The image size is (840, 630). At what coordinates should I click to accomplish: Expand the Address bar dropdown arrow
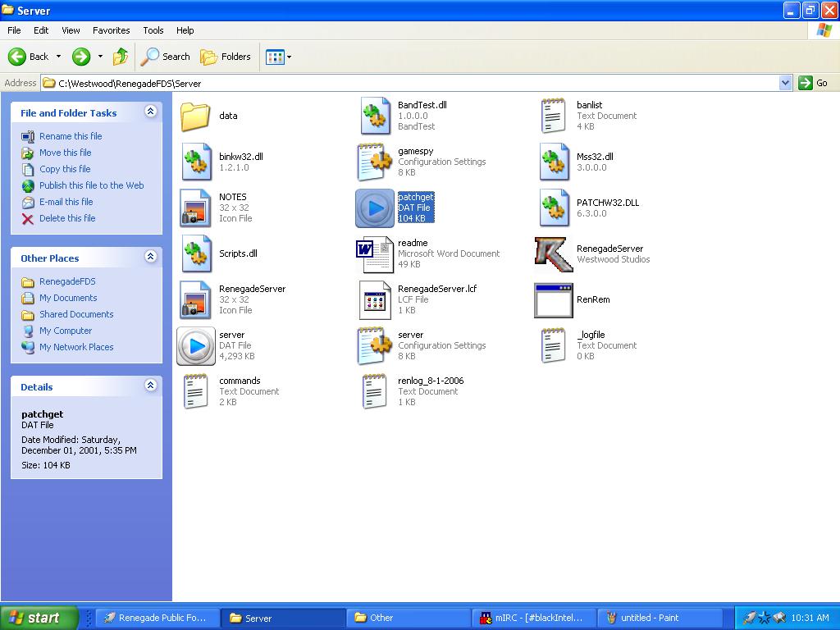(x=785, y=83)
